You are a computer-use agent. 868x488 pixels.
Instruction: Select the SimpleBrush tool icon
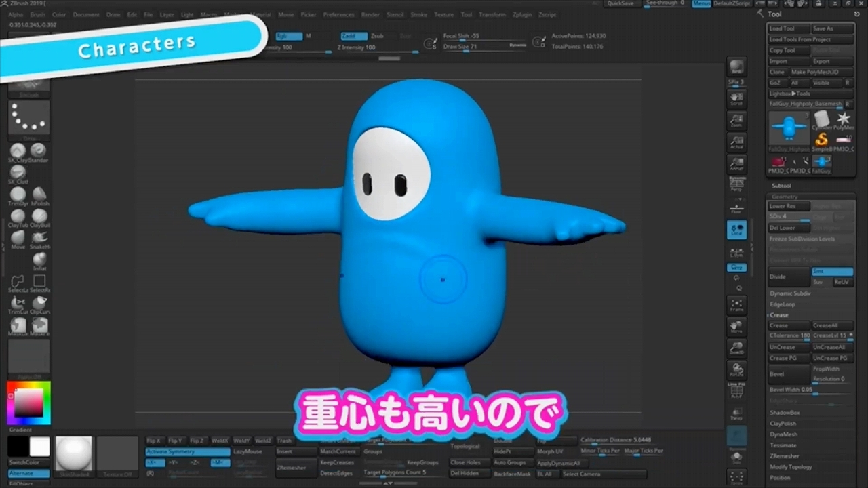coord(822,141)
